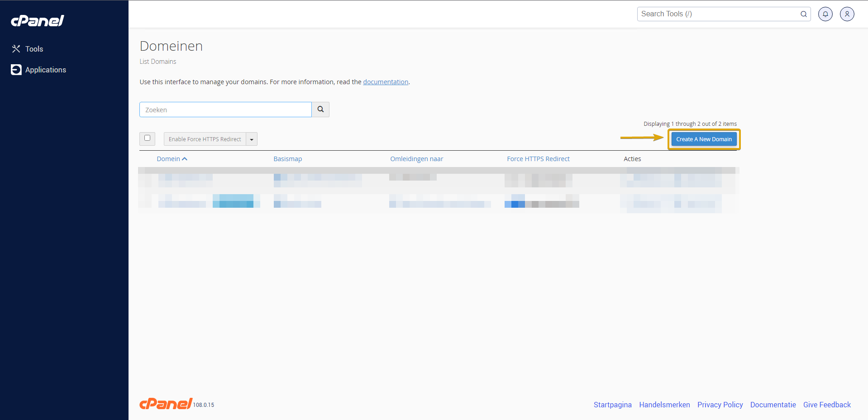Image resolution: width=868 pixels, height=420 pixels.
Task: Click search icon in Search Tools box
Action: (803, 14)
